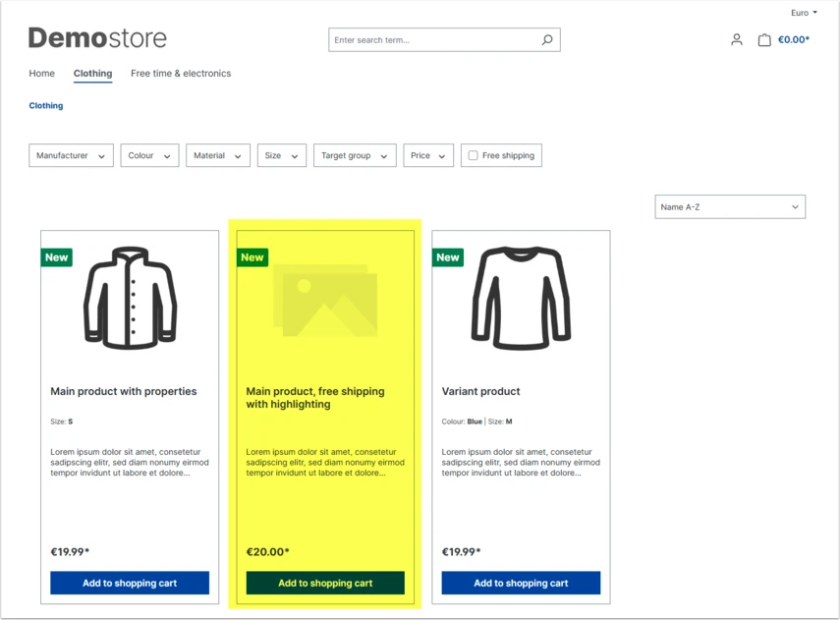Add Variant product to shopping cart
This screenshot has height=620, width=840.
click(x=522, y=583)
